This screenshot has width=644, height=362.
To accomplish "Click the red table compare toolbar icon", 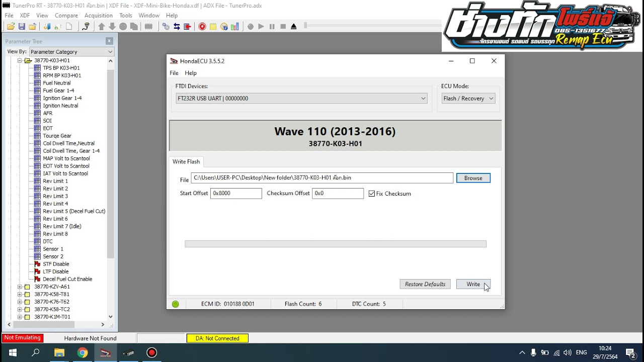I will (x=187, y=27).
